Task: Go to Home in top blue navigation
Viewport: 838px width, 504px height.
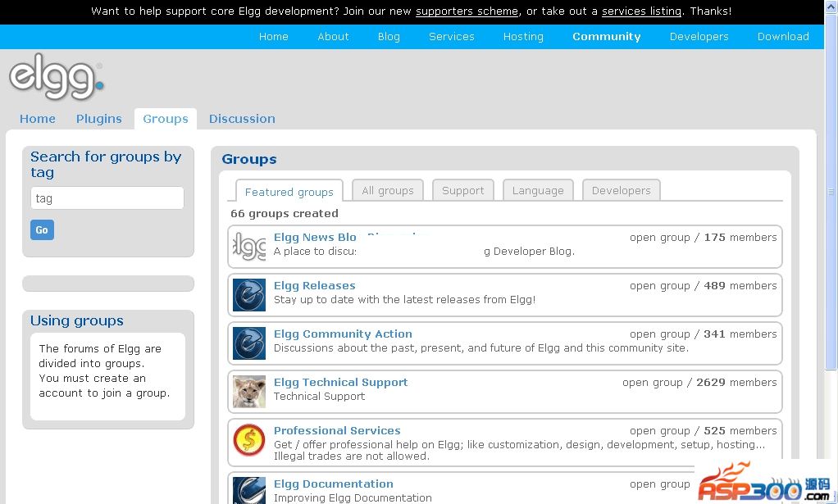Action: [x=274, y=36]
